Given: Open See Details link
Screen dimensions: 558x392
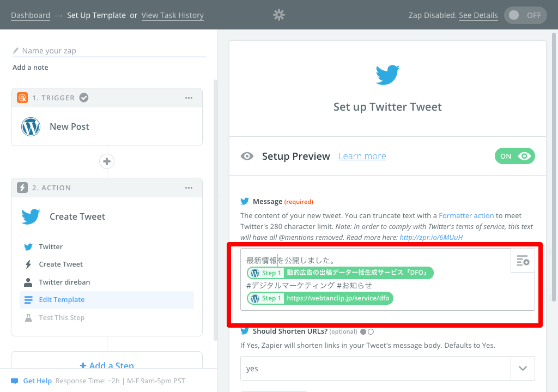Looking at the screenshot, I should [478, 15].
